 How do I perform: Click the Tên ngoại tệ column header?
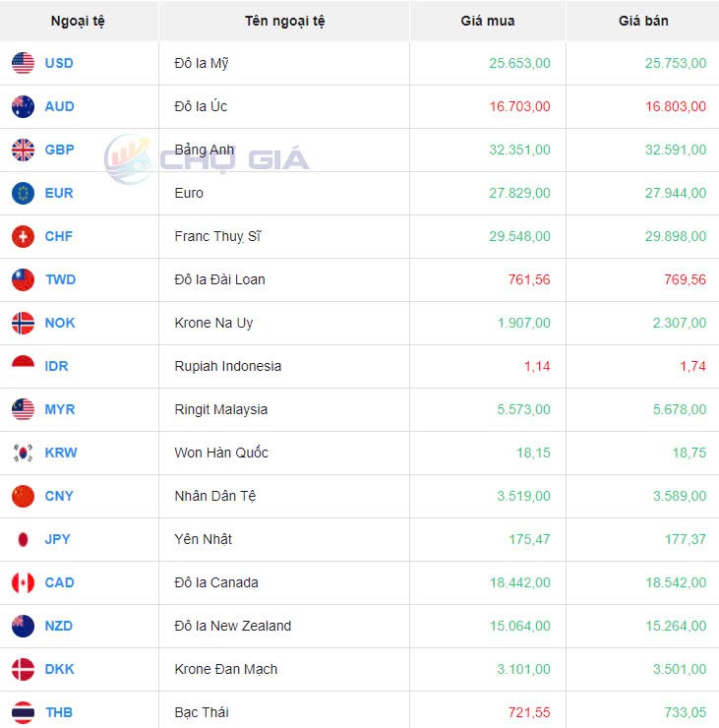click(x=285, y=21)
